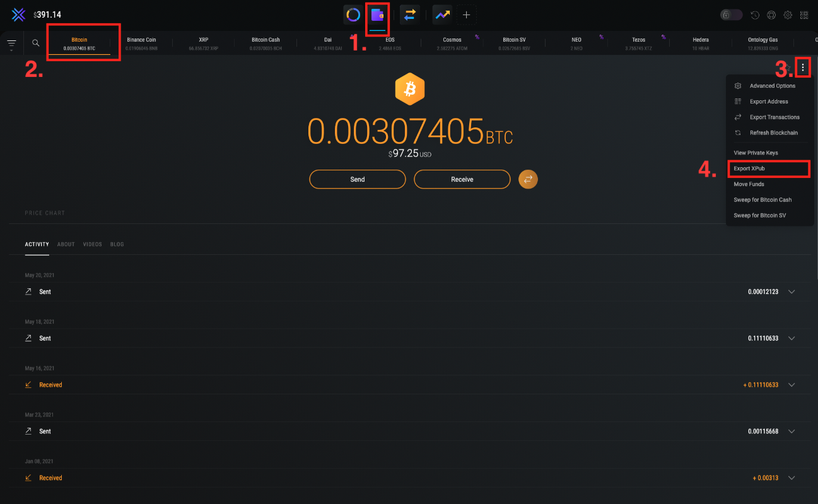Open the asset filter hamburger icon
The height and width of the screenshot is (504, 818).
pyautogui.click(x=11, y=42)
